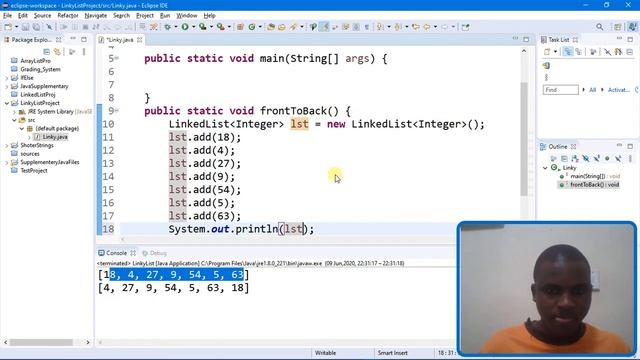Click the Find field in Task List
The width and height of the screenshot is (640, 360).
coord(560,90)
